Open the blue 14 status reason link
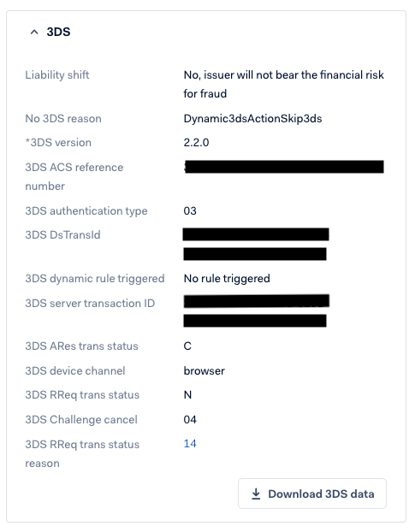 (190, 444)
